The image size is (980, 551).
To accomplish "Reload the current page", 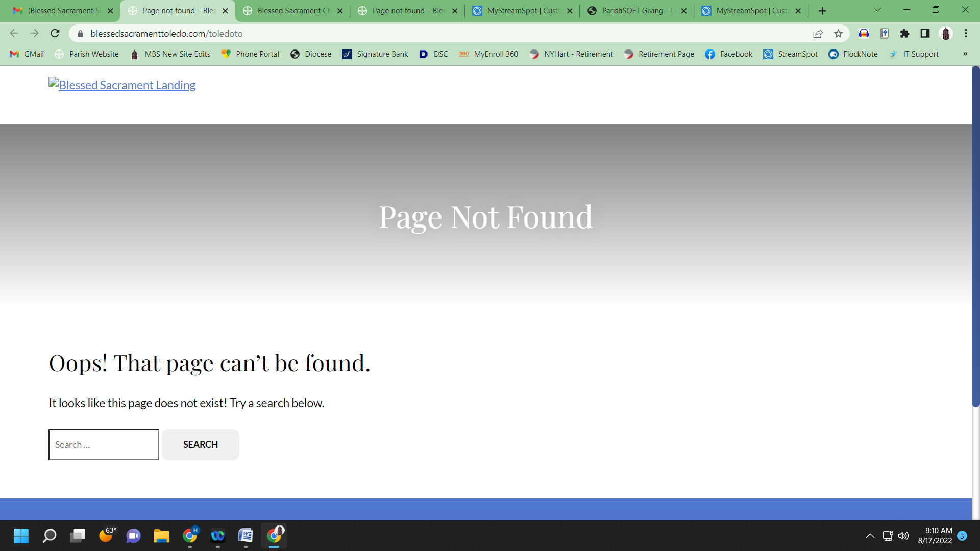I will (x=55, y=33).
